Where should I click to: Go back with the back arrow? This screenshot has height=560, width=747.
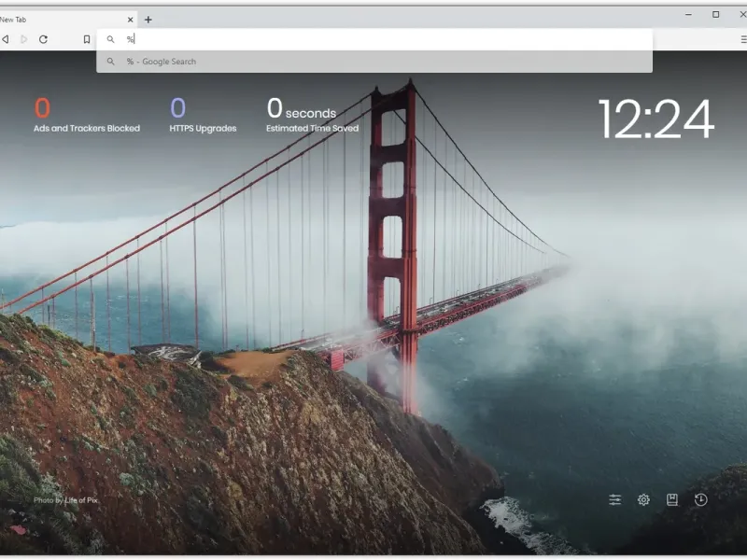[x=5, y=39]
